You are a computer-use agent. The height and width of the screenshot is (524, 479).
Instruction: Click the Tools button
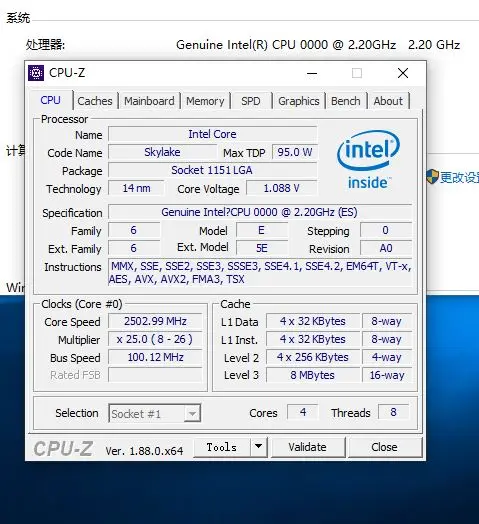222,447
